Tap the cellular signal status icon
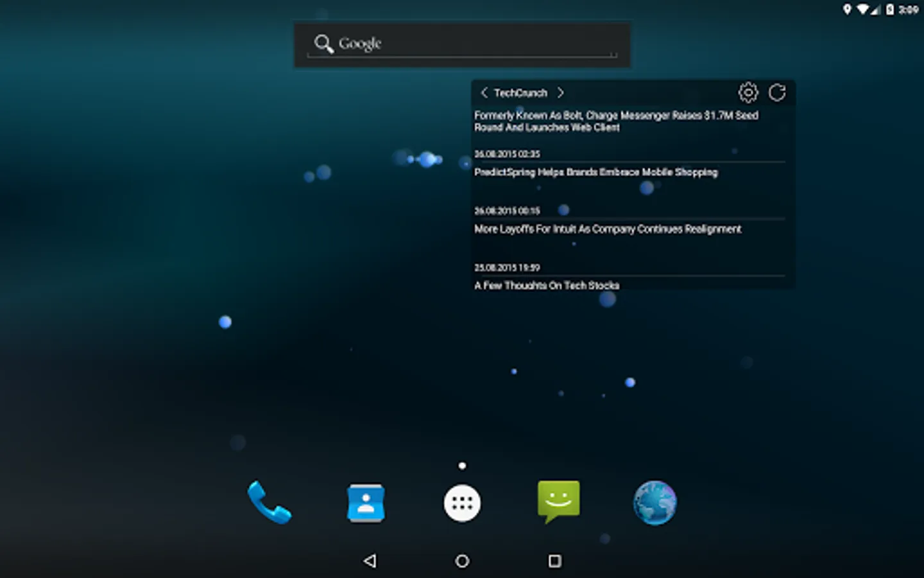The height and width of the screenshot is (578, 924). pos(875,10)
